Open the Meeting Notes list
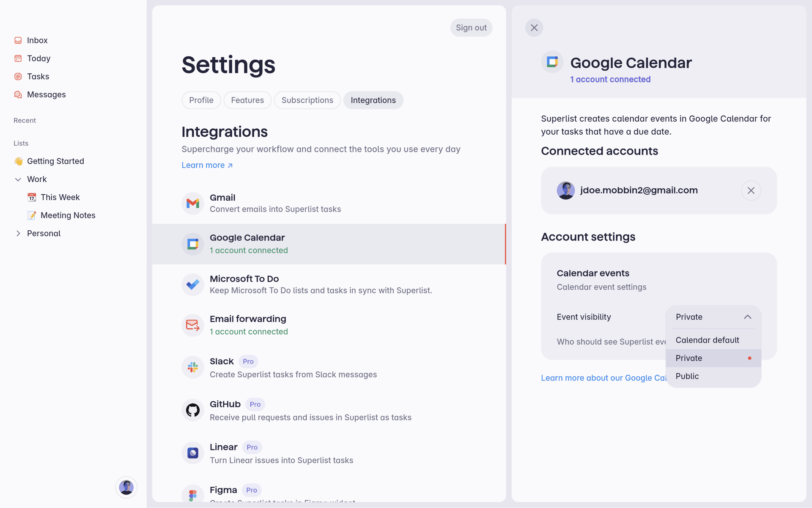The width and height of the screenshot is (812, 508). (68, 215)
